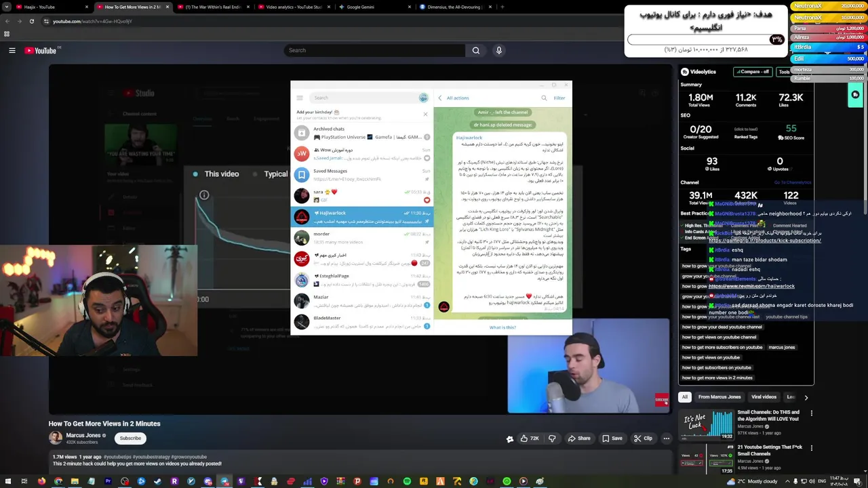Go back with the browser back arrow
868x488 pixels.
pos(8,21)
